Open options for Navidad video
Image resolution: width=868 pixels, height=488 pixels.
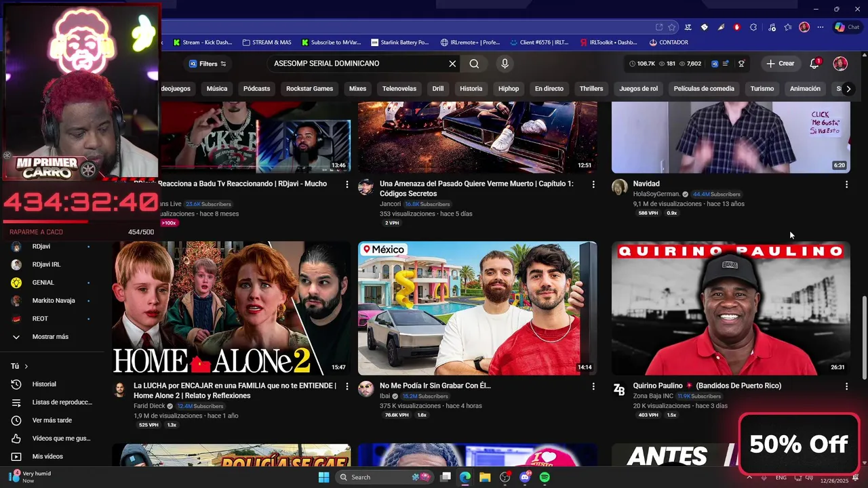[x=846, y=184]
